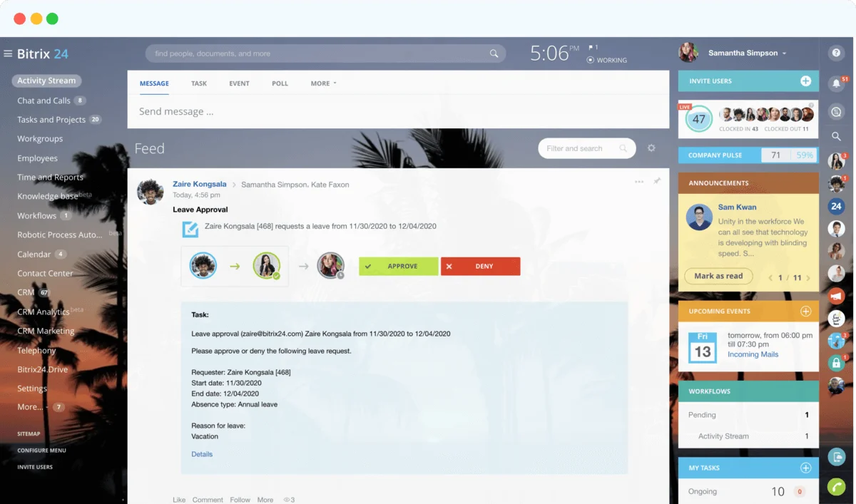Open the help question mark icon

point(836,53)
